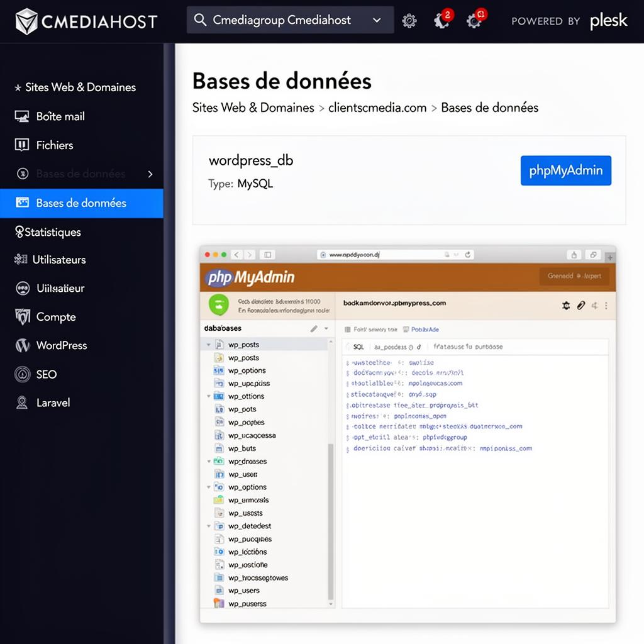The height and width of the screenshot is (644, 644).
Task: Select the wp_armoals table
Action: point(248,500)
